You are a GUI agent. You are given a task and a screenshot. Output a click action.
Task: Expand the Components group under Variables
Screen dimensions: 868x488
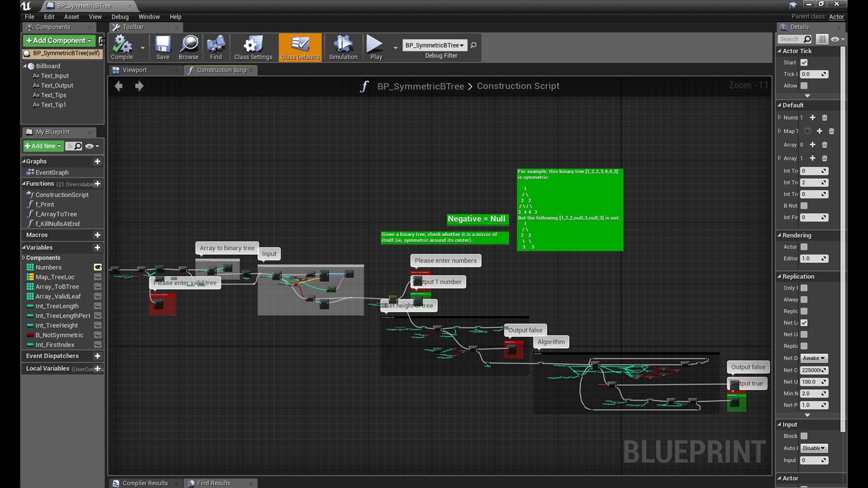pos(24,258)
